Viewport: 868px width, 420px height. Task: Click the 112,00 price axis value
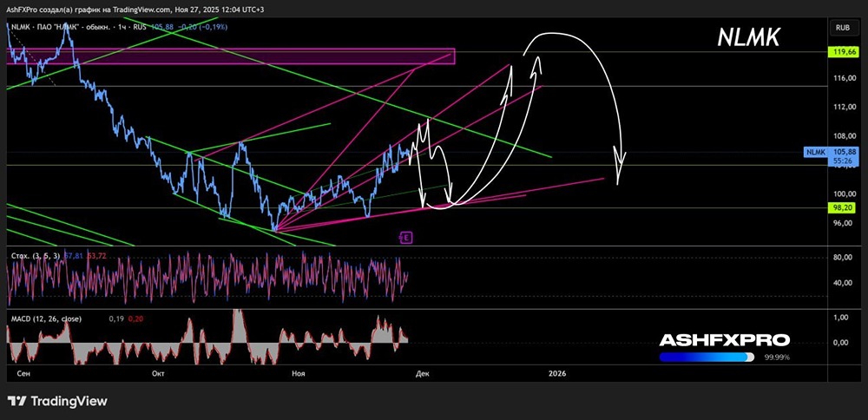(845, 108)
